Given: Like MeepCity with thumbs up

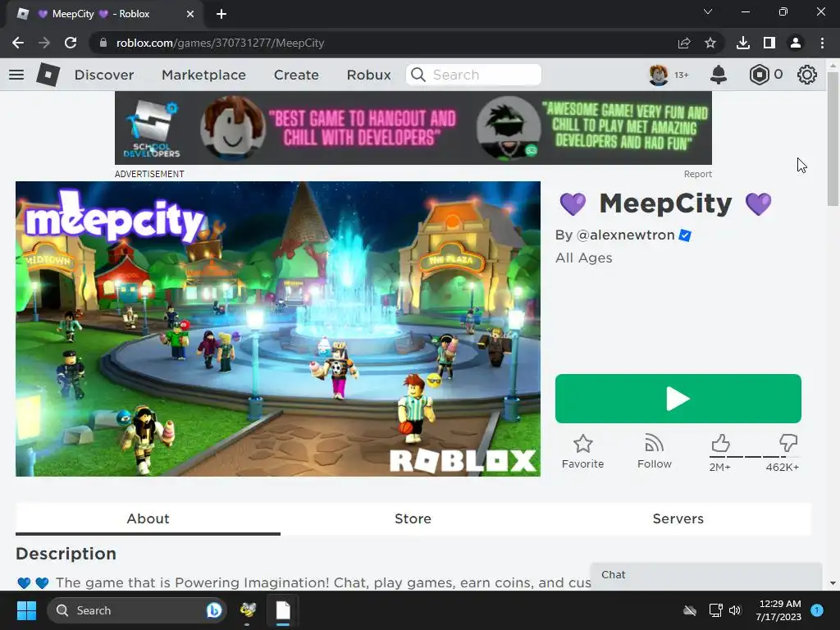Looking at the screenshot, I should [x=720, y=443].
